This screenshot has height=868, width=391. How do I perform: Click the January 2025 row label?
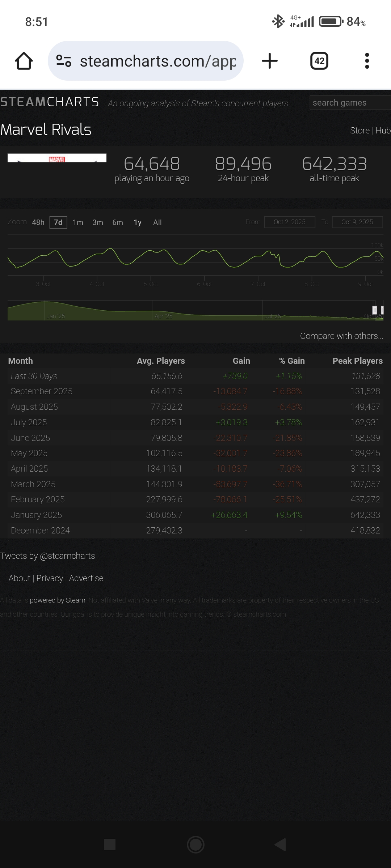[x=36, y=515]
